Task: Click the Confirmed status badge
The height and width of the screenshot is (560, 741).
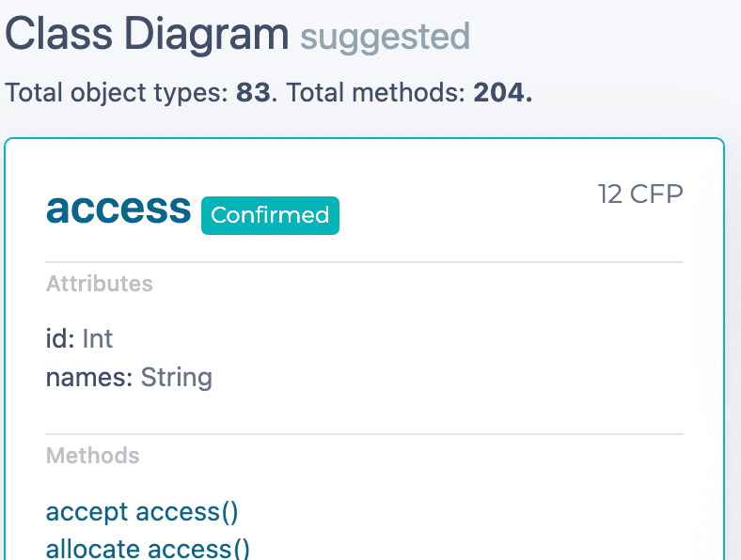Action: pyautogui.click(x=270, y=215)
